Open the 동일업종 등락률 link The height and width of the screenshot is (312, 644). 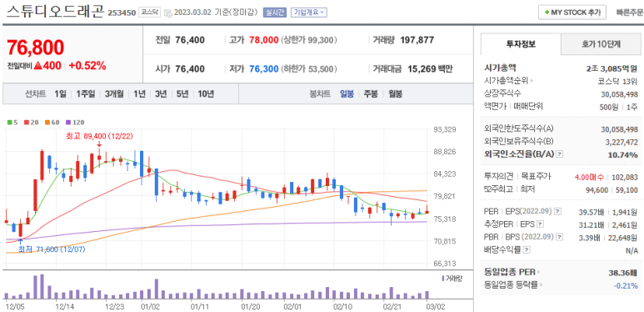tap(513, 284)
